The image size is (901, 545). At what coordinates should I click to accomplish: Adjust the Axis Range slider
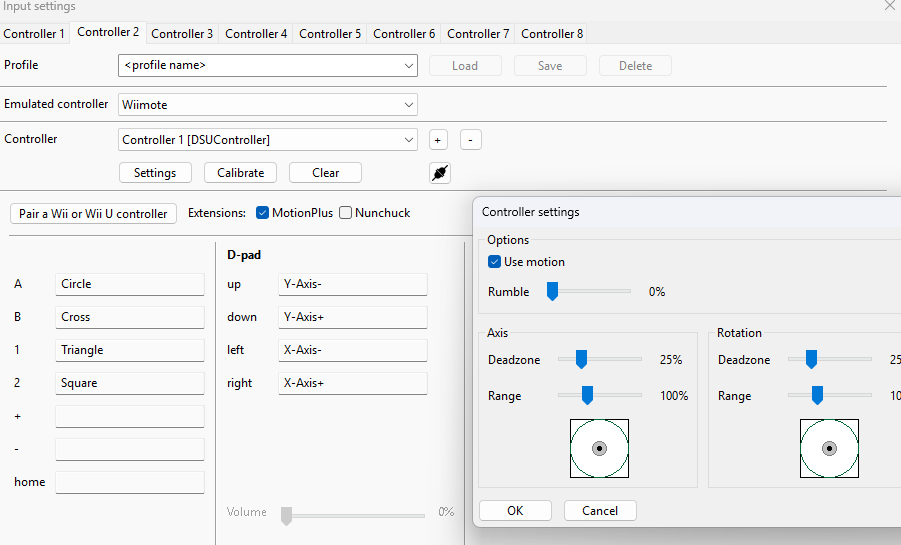587,396
